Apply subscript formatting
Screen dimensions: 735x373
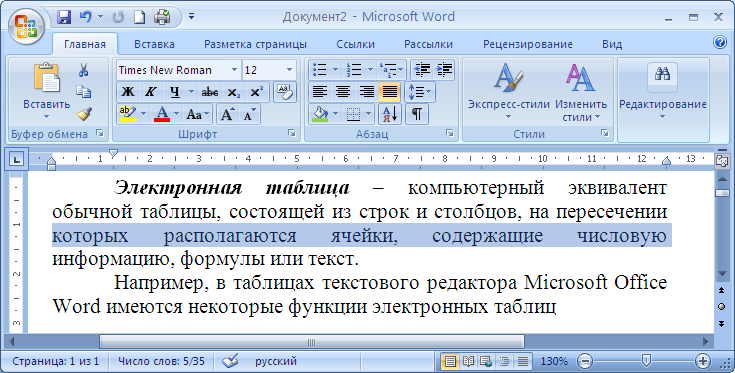[x=233, y=92]
